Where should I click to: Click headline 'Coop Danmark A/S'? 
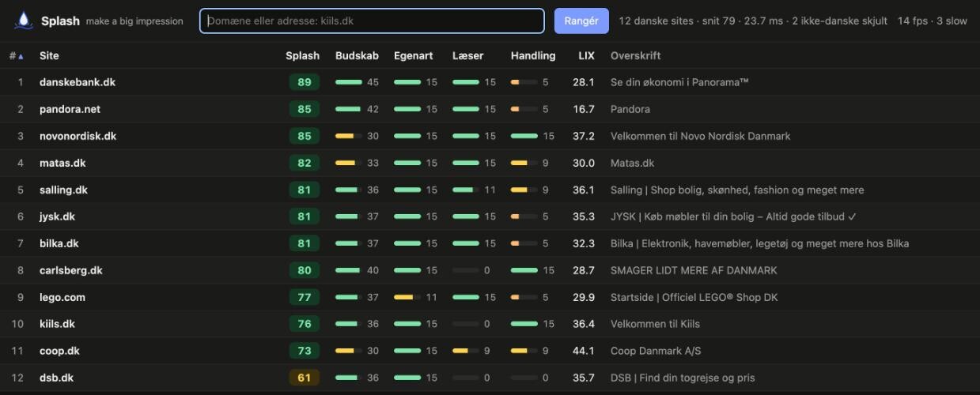coord(656,351)
